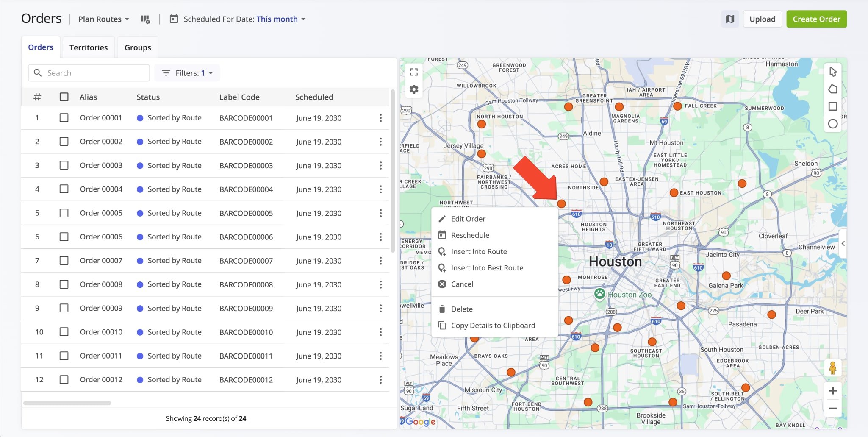Check the box for Order 00002

64,142
